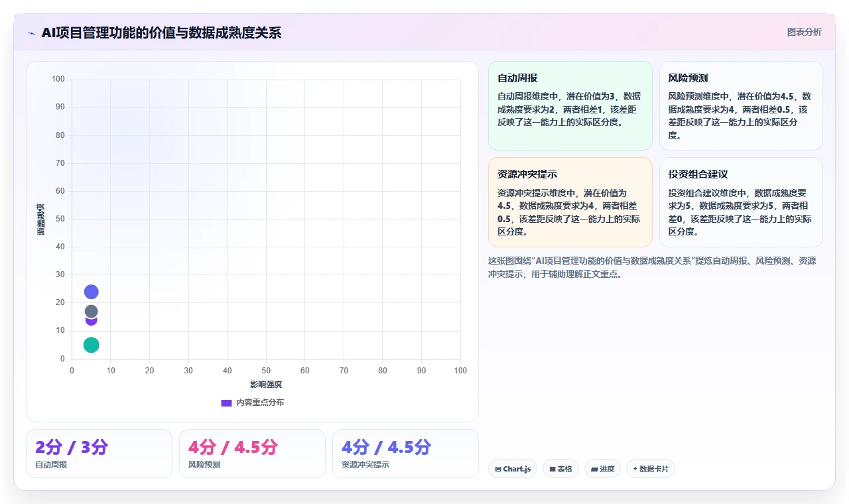Image resolution: width=849 pixels, height=504 pixels.
Task: Click the 100 tick ending the x-axis
Action: pyautogui.click(x=460, y=371)
